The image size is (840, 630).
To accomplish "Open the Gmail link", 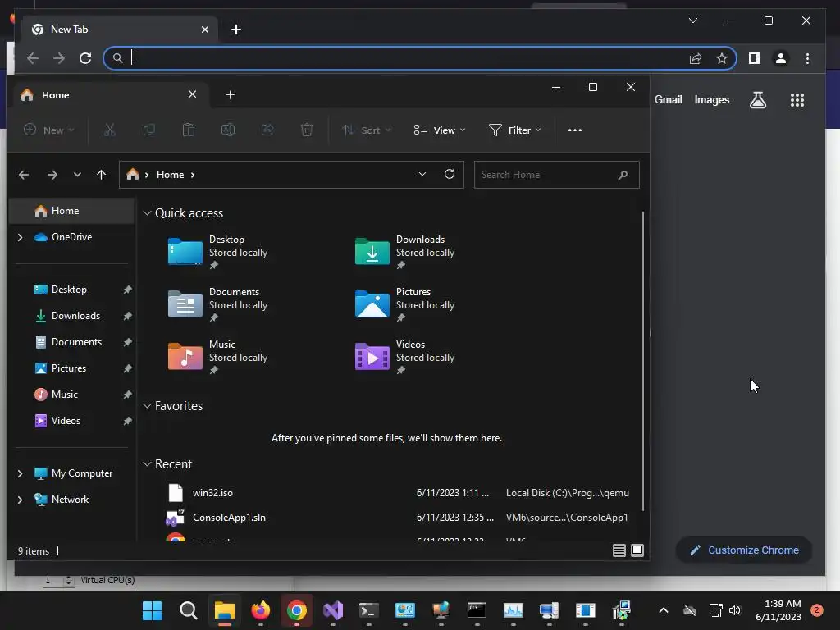I will (668, 99).
